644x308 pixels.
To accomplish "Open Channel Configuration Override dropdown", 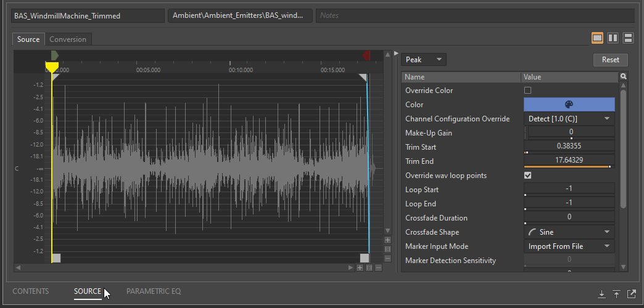I will 569,119.
